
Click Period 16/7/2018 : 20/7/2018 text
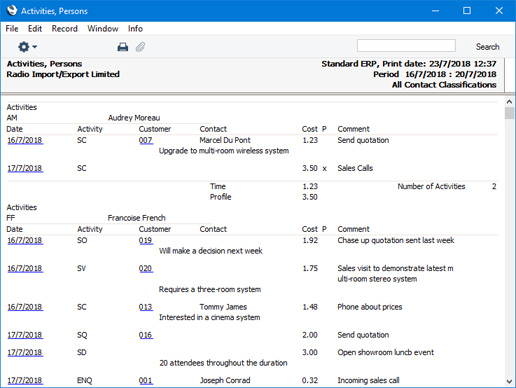pyautogui.click(x=435, y=74)
